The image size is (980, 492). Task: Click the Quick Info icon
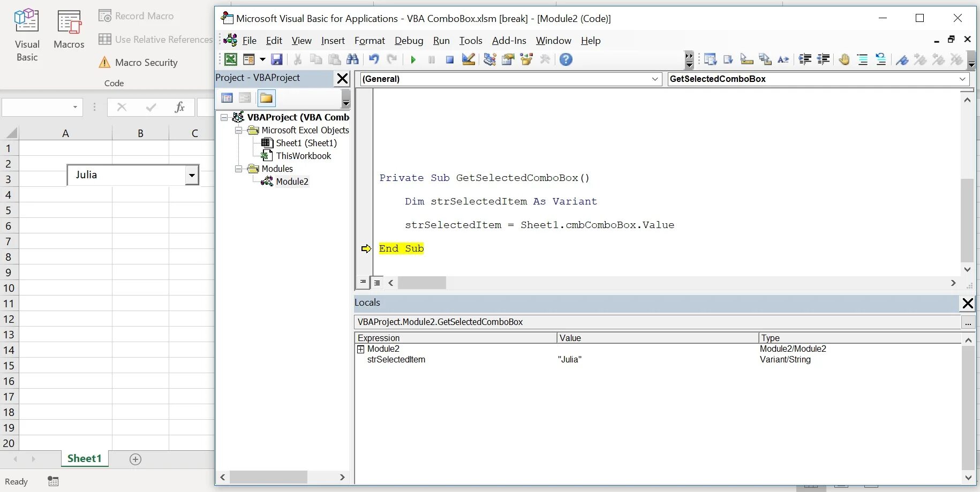(x=747, y=59)
